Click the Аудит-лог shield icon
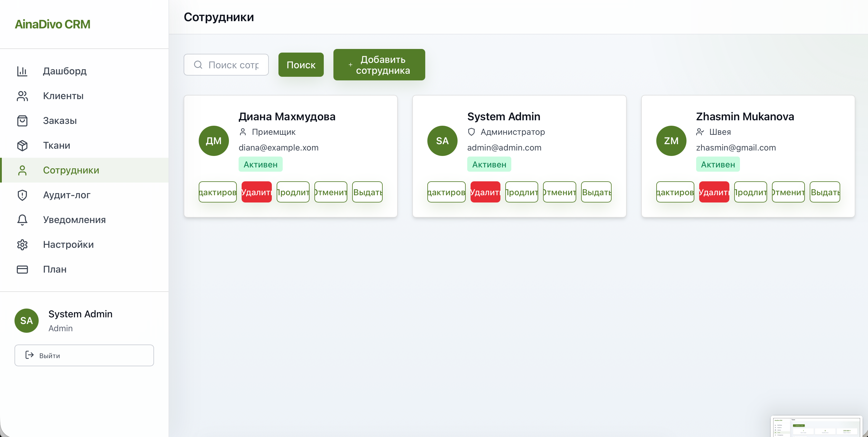The height and width of the screenshot is (437, 868). click(22, 195)
